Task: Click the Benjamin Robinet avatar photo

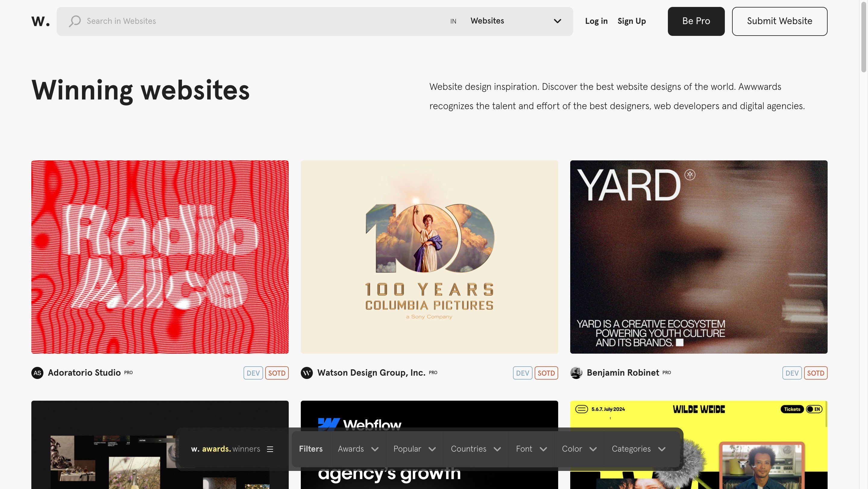Action: pos(576,373)
